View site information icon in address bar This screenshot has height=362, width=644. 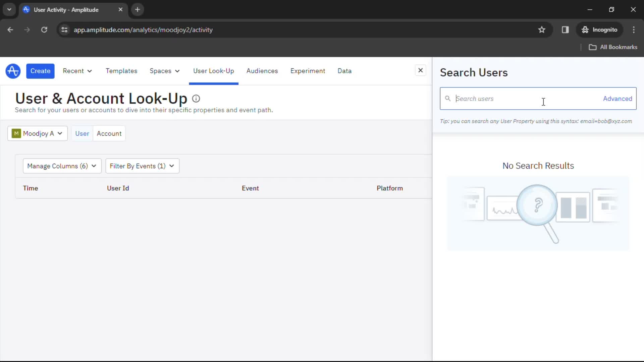tap(64, 30)
